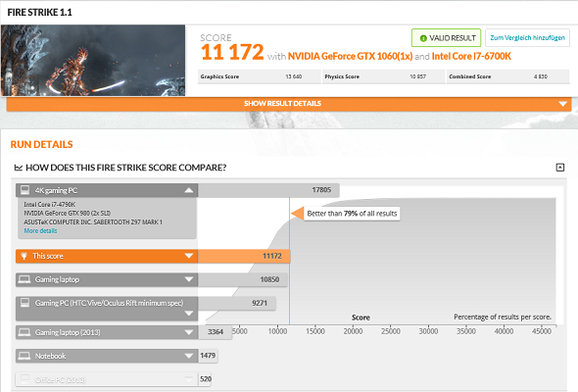578x392 pixels.
Task: Expand the Gaming laptop (2013) row arrow
Action: (x=189, y=332)
